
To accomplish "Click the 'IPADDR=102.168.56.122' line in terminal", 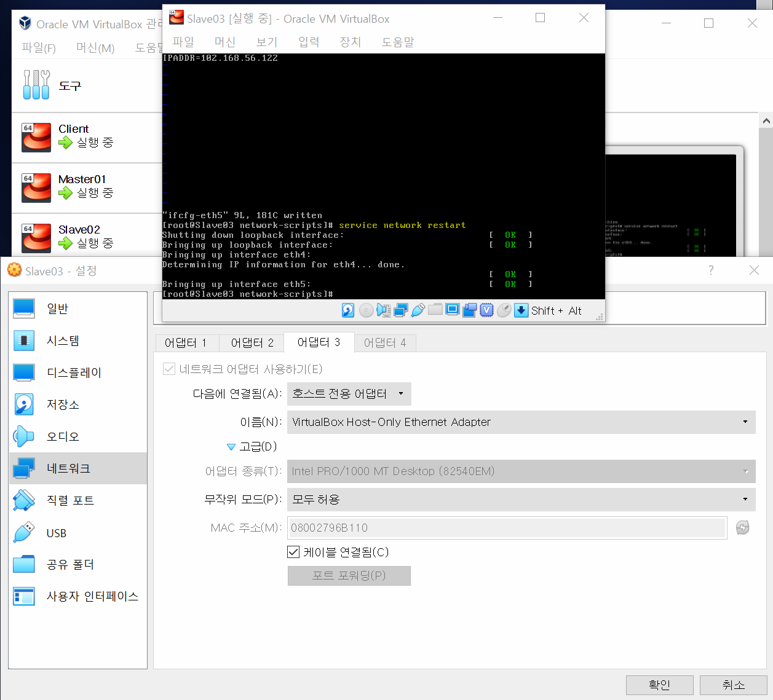I will pyautogui.click(x=220, y=58).
